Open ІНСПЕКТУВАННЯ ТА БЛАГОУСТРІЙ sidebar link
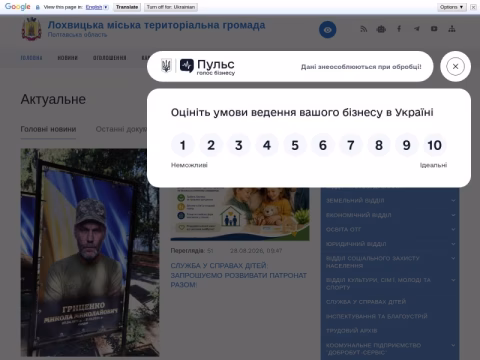 click(x=377, y=316)
